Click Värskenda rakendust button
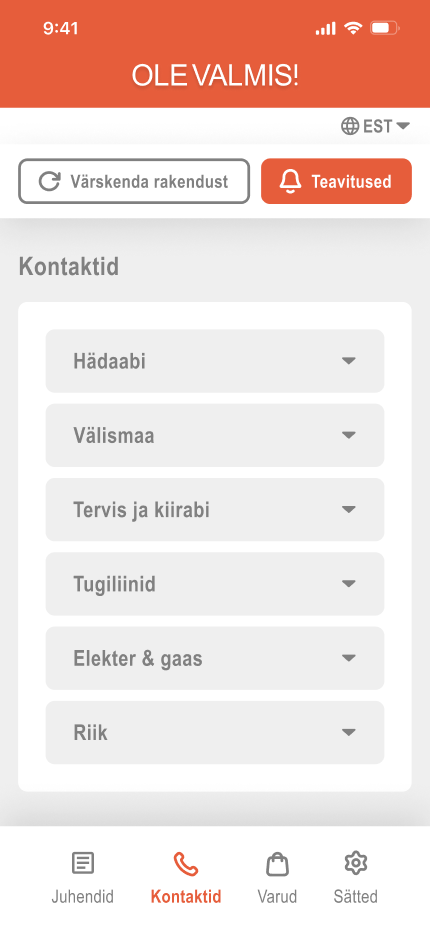The width and height of the screenshot is (430, 932). click(x=134, y=181)
